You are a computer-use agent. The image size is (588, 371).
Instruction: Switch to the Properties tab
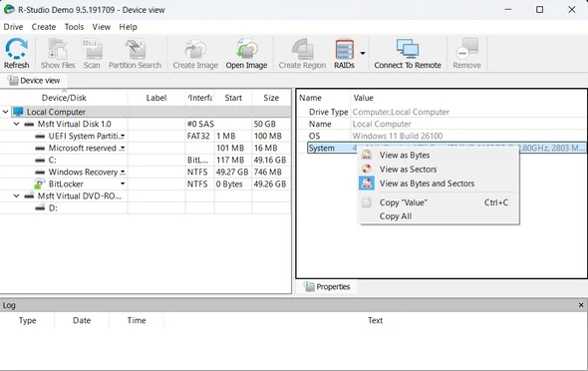(327, 286)
